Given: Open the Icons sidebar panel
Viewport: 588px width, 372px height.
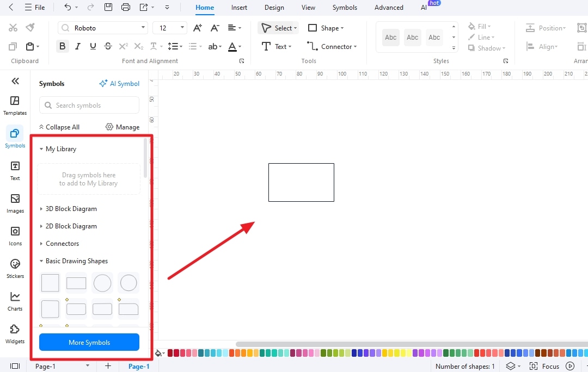Looking at the screenshot, I should 15,236.
